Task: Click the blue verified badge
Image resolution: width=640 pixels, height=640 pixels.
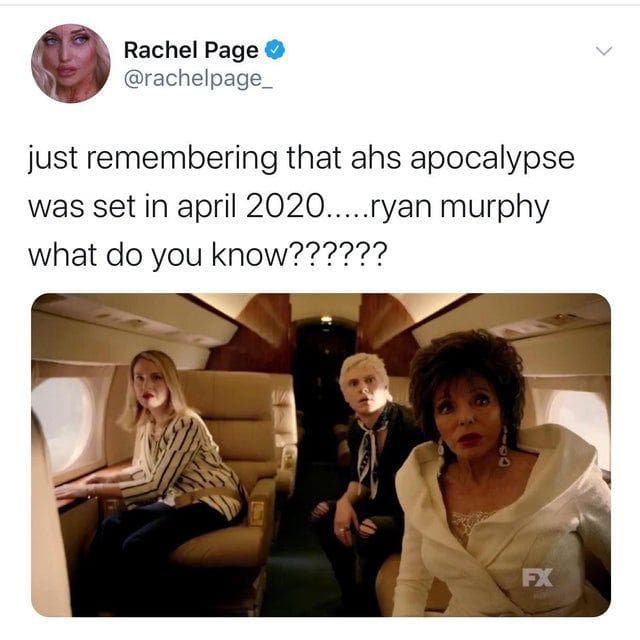Action: pyautogui.click(x=275, y=50)
